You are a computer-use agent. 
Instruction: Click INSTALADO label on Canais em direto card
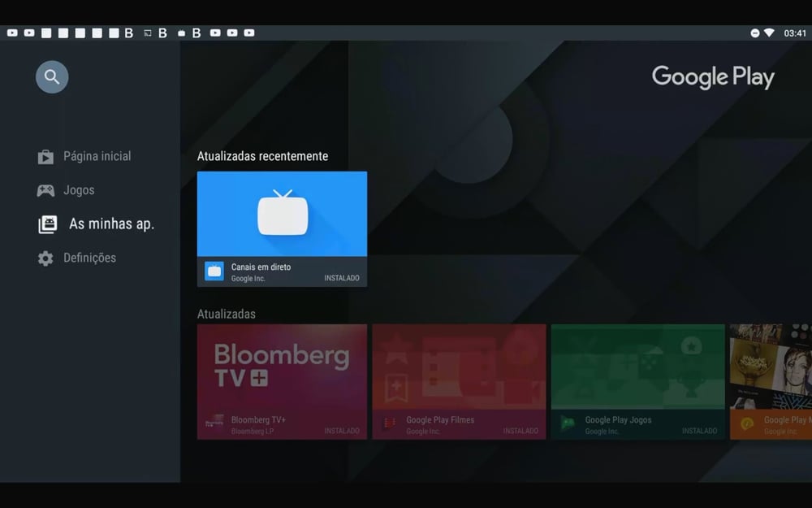[x=342, y=278]
